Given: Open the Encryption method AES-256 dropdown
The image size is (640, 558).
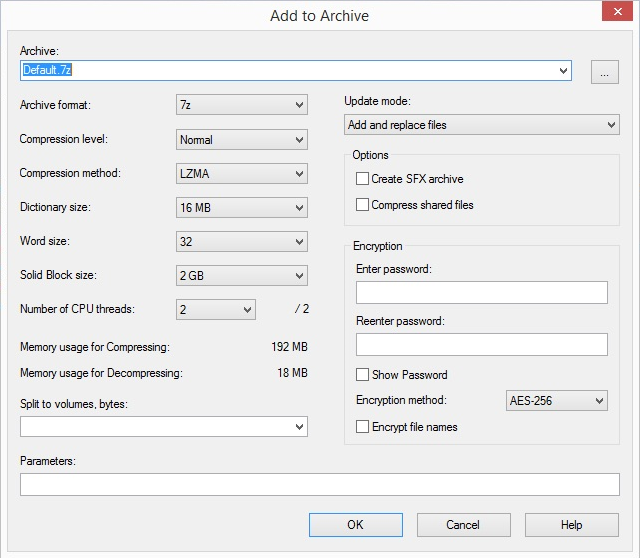Looking at the screenshot, I should (x=557, y=401).
